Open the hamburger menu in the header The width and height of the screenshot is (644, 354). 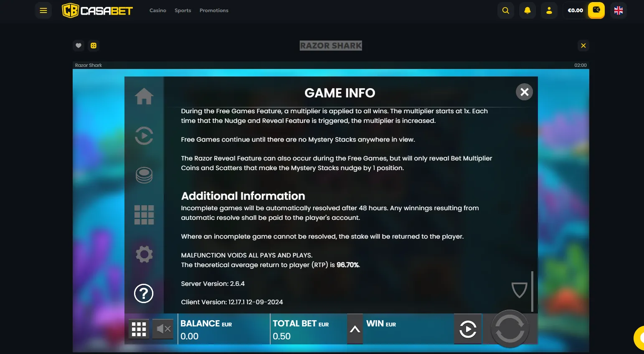43,10
